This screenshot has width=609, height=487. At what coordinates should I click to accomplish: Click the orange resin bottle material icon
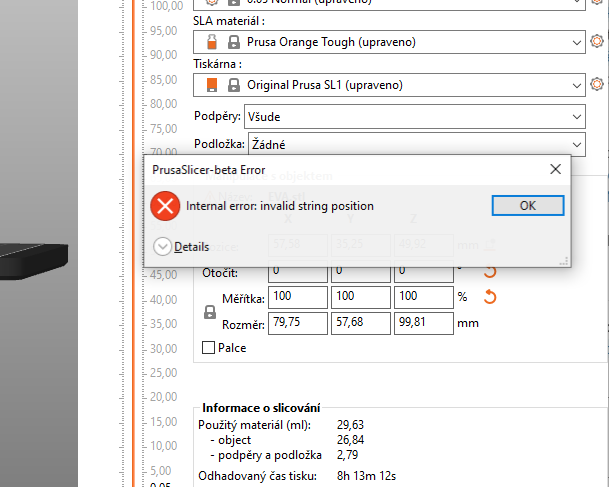212,42
